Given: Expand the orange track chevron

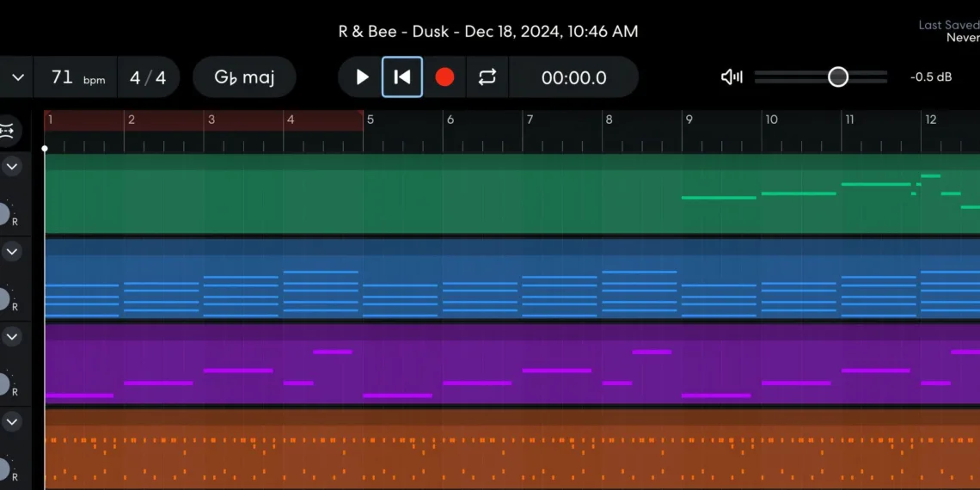Looking at the screenshot, I should [x=12, y=421].
